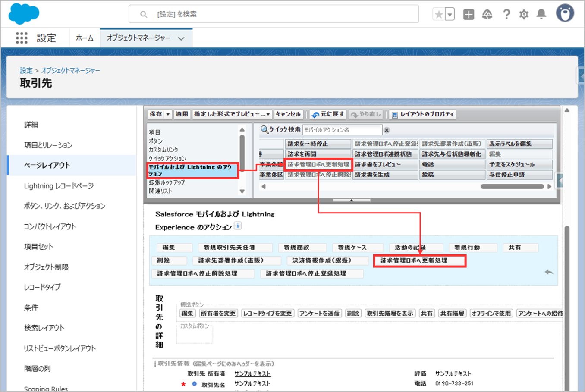Open the global actions plus icon
Viewport: 585px width, 392px height.
[x=469, y=15]
